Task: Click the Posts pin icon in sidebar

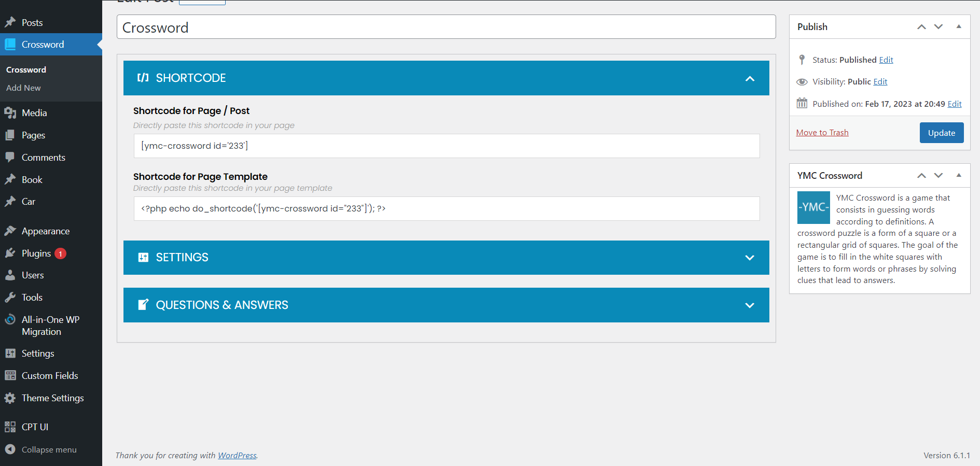Action: [10, 22]
